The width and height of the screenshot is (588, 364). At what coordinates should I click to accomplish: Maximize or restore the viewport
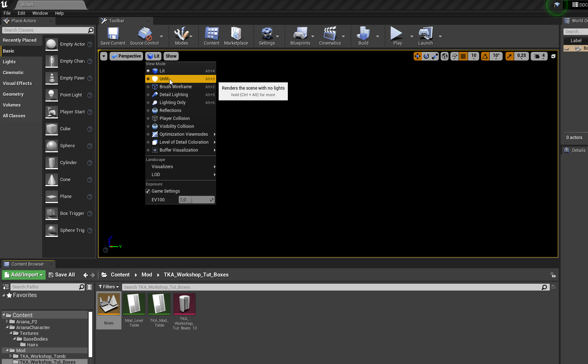point(553,56)
